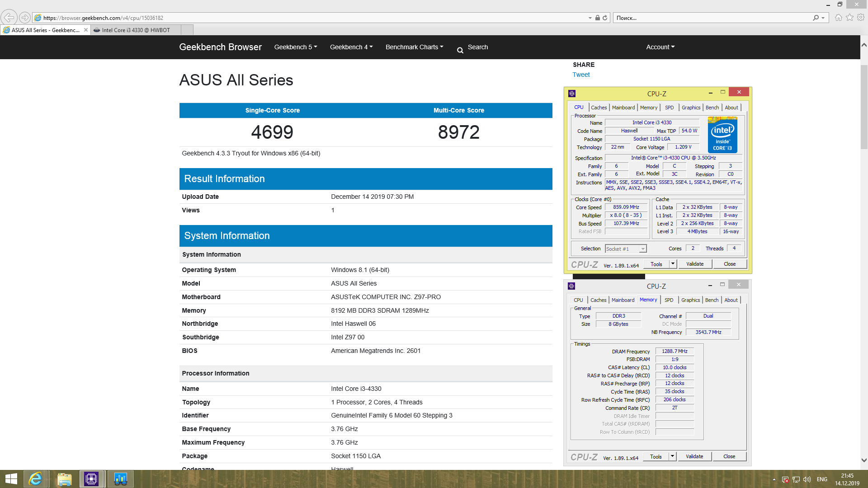Screen dimensions: 868x488
Task: Open File Explorer from the taskbar
Action: coord(64,479)
